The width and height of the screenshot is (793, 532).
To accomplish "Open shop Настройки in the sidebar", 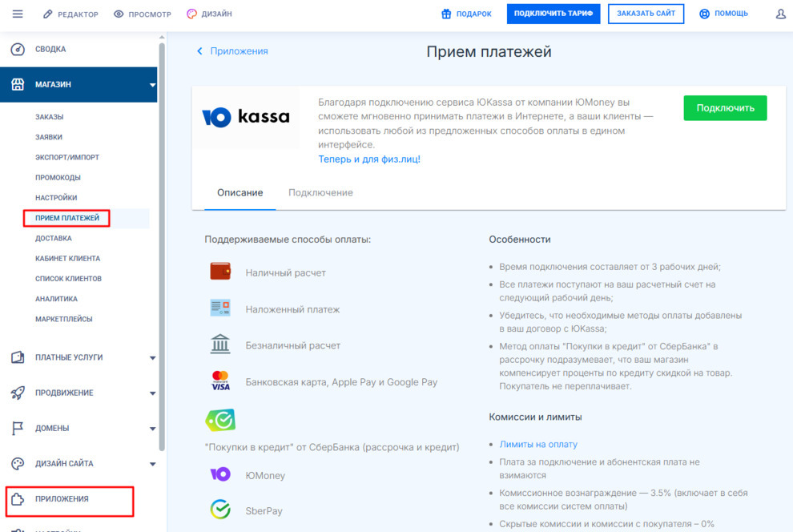I will click(56, 198).
